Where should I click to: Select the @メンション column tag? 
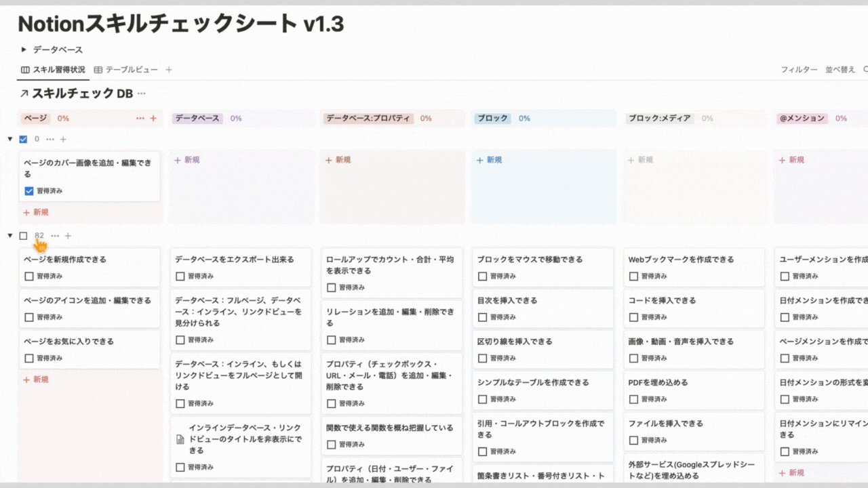click(x=802, y=118)
